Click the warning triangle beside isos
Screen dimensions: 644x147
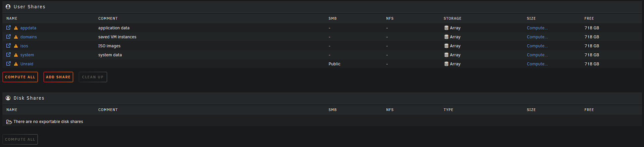[x=16, y=46]
